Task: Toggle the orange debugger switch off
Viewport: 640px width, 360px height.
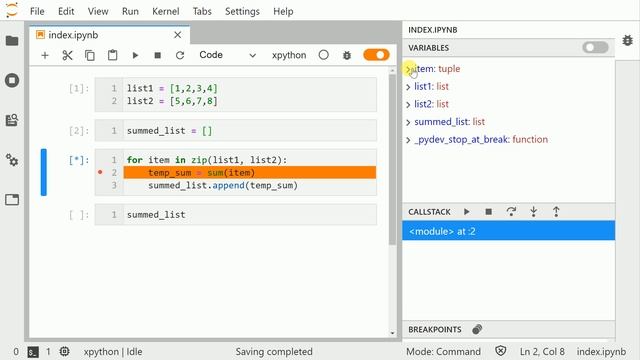Action: [376, 55]
